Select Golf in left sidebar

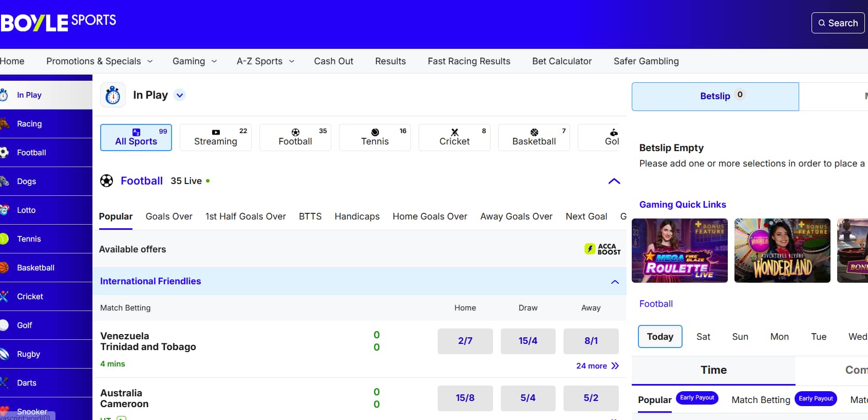point(46,325)
